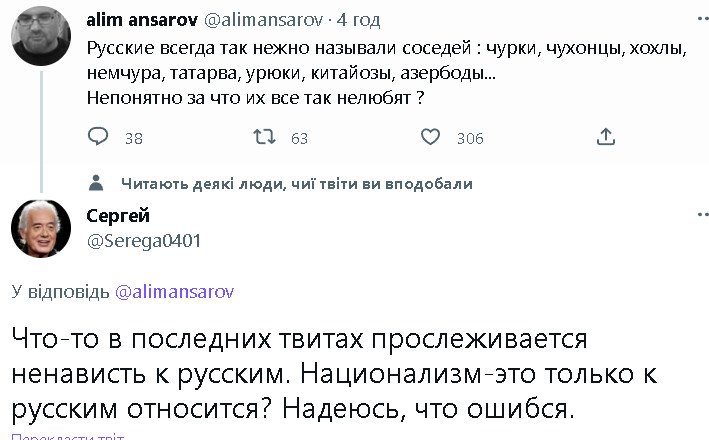This screenshot has height=440, width=709.
Task: Click the reply count 38
Action: pyautogui.click(x=133, y=139)
